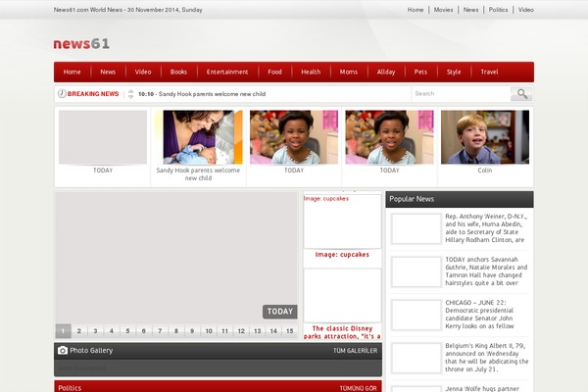
Task: Select slide 1 in slider pagination
Action: [x=63, y=331]
